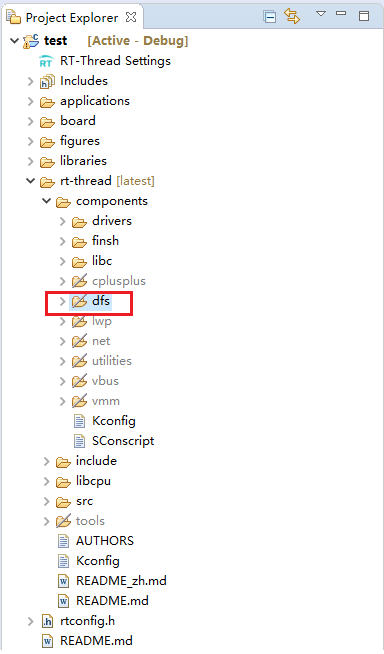Click the Collapse All icon in toolbar

point(270,17)
